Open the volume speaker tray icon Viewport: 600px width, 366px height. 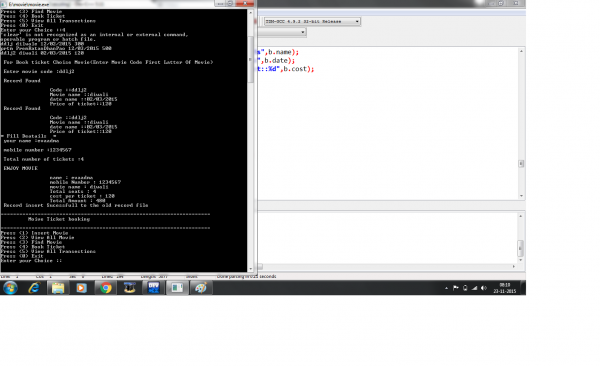pyautogui.click(x=484, y=288)
